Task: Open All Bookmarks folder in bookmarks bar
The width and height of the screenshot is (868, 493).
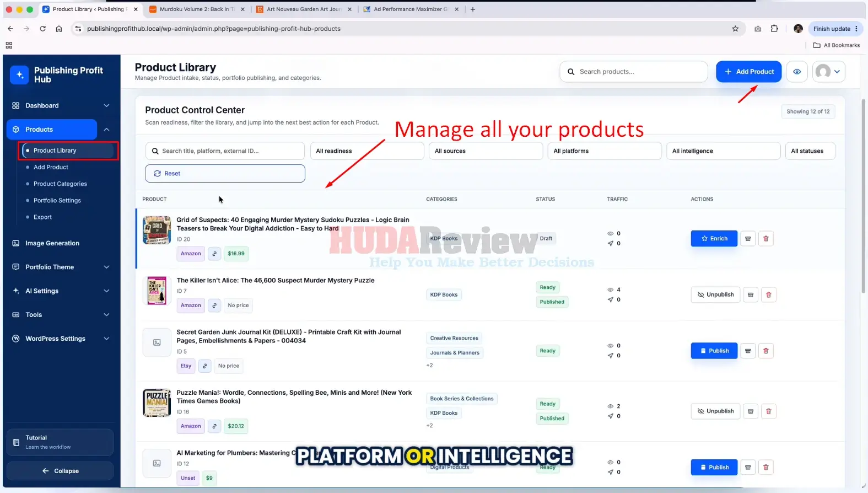Action: click(x=836, y=45)
